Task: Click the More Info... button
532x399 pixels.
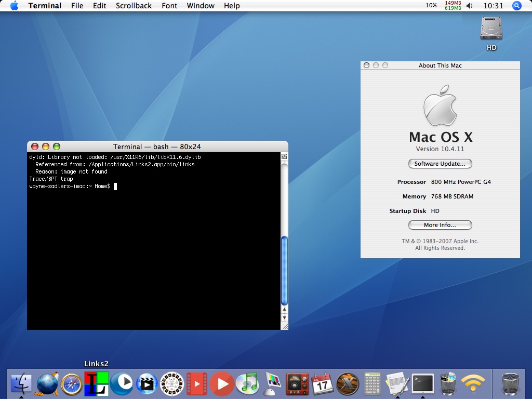Action: click(x=440, y=225)
